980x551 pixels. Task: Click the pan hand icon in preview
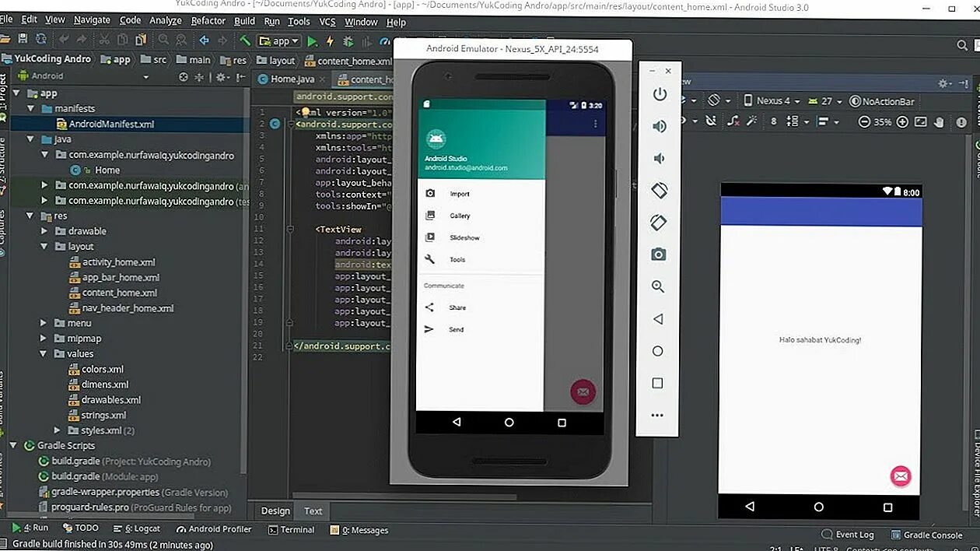point(940,121)
